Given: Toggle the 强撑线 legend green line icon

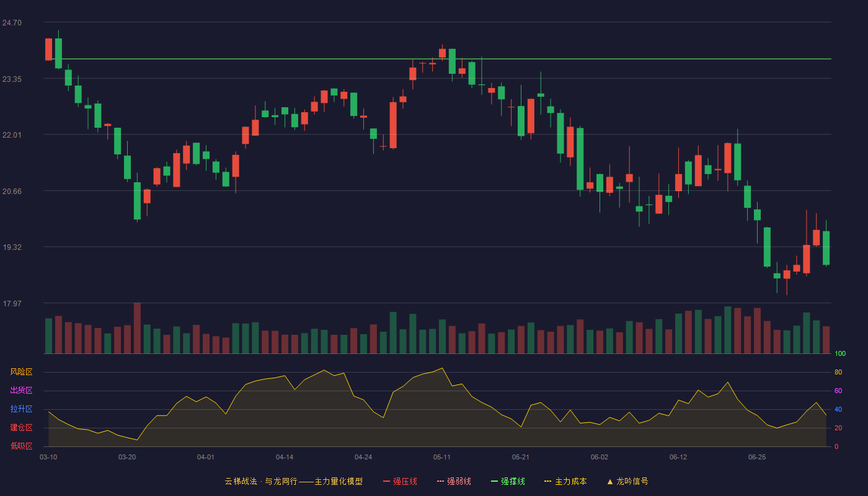Looking at the screenshot, I should click(494, 481).
